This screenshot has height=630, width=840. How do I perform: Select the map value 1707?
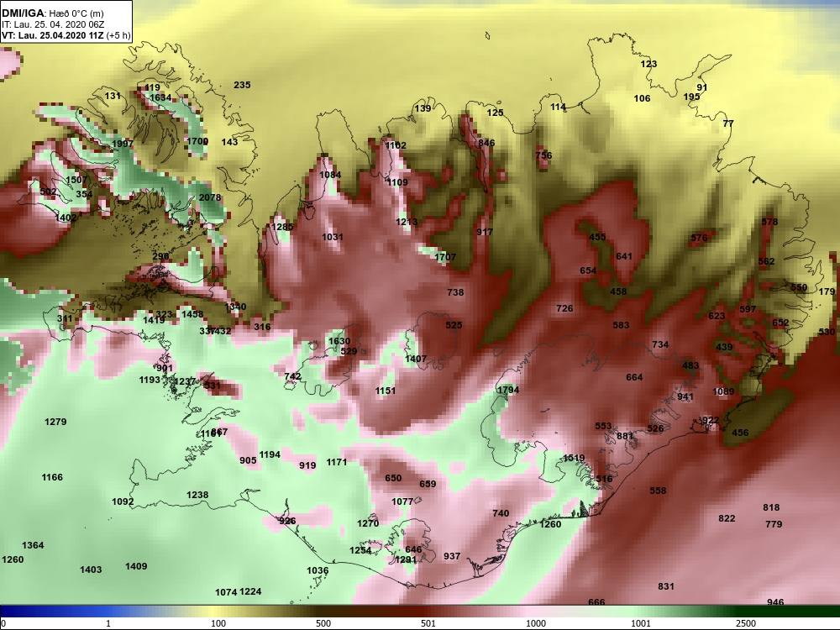tap(445, 257)
